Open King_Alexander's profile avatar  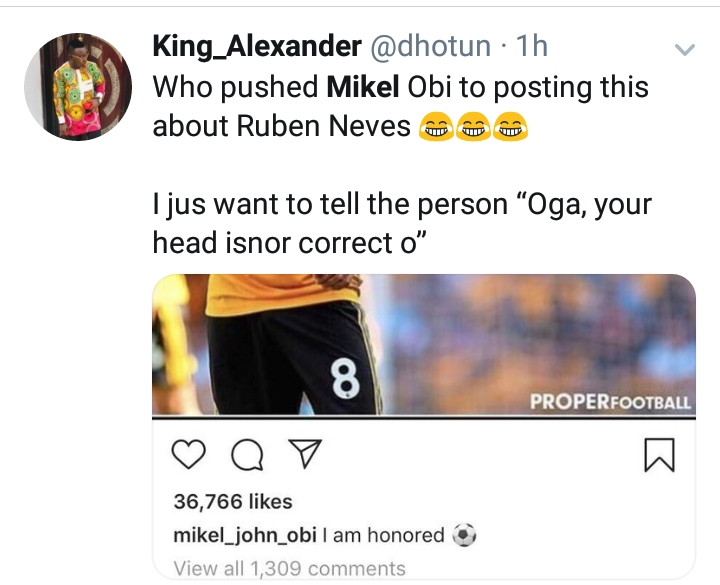[79, 78]
